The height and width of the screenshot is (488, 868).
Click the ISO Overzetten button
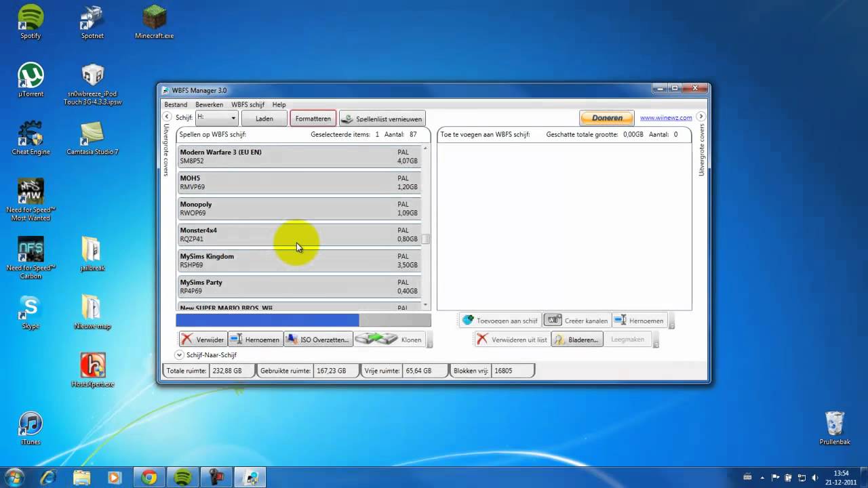tap(317, 340)
